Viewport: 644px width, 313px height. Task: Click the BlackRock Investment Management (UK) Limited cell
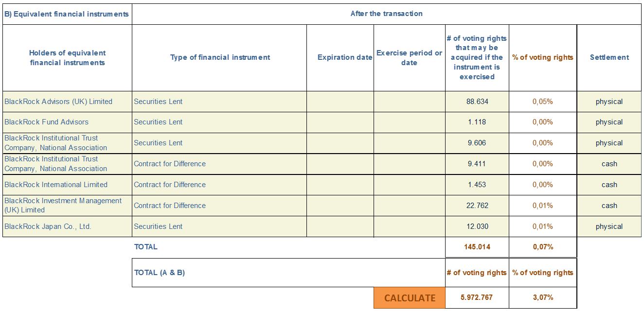pos(68,206)
